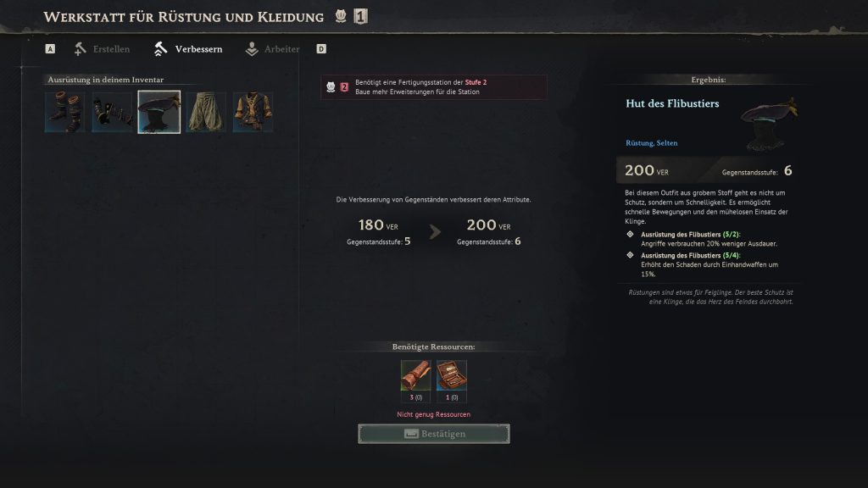
Task: Select the Flibustier hat in inventory
Action: [159, 113]
